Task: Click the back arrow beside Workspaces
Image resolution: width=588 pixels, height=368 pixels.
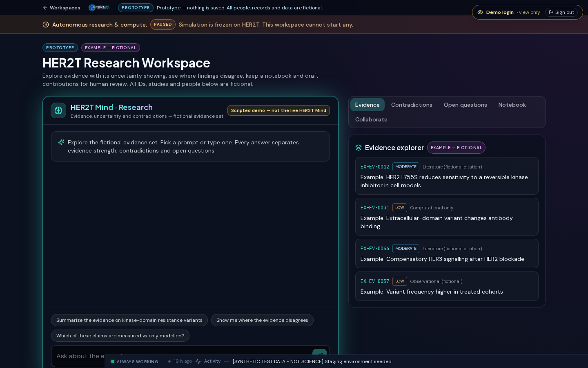Action: click(45, 8)
